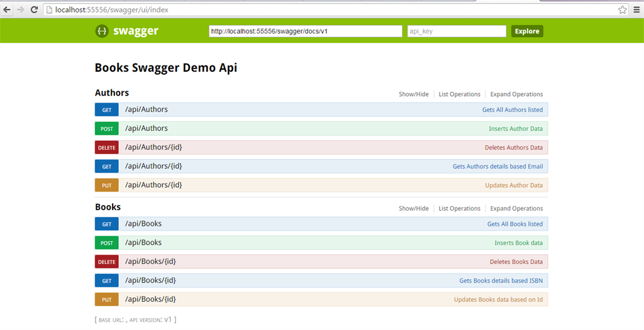Click the DELETE badge for /api/Books/{id}
Viewport: 644px width, 330px height.
coord(107,262)
